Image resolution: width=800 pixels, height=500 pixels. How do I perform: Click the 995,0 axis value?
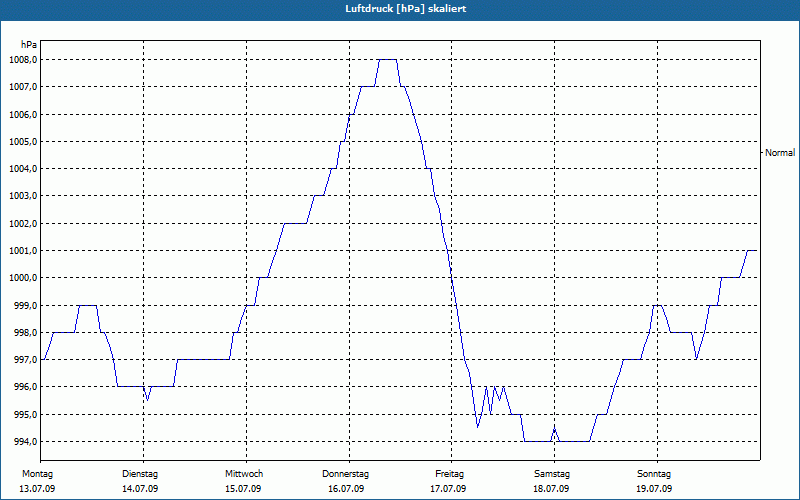(x=26, y=414)
